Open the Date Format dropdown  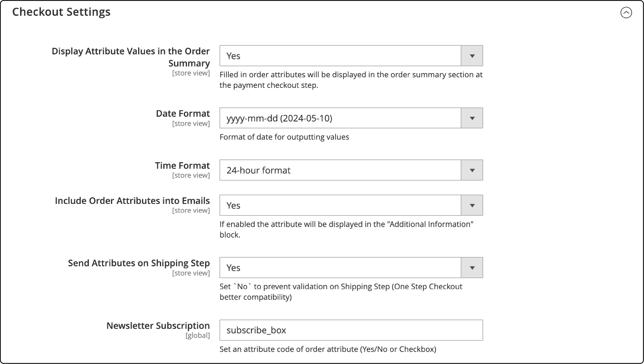[351, 118]
